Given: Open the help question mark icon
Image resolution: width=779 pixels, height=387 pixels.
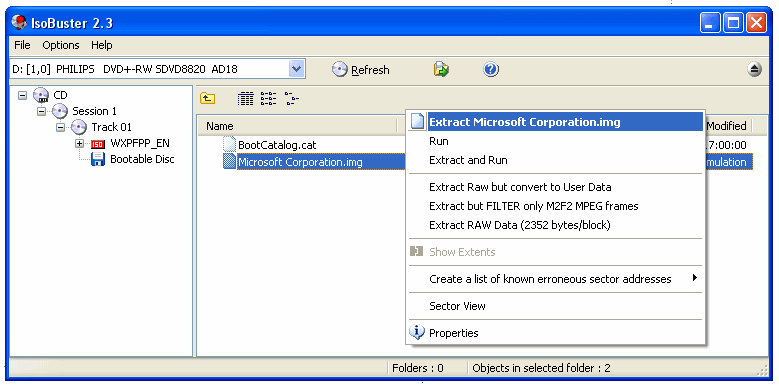Looking at the screenshot, I should click(490, 70).
